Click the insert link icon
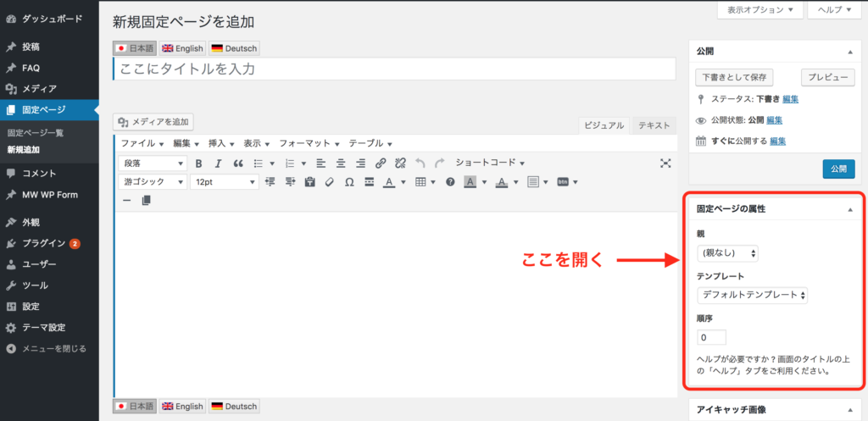Viewport: 868px width, 421px height. (381, 163)
